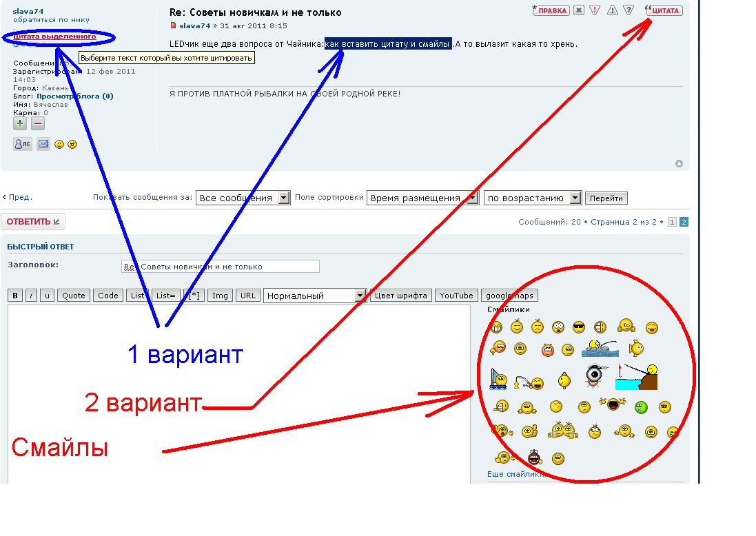The width and height of the screenshot is (756, 536).
Task: Open private message via ЛС icon
Action: pos(23,144)
